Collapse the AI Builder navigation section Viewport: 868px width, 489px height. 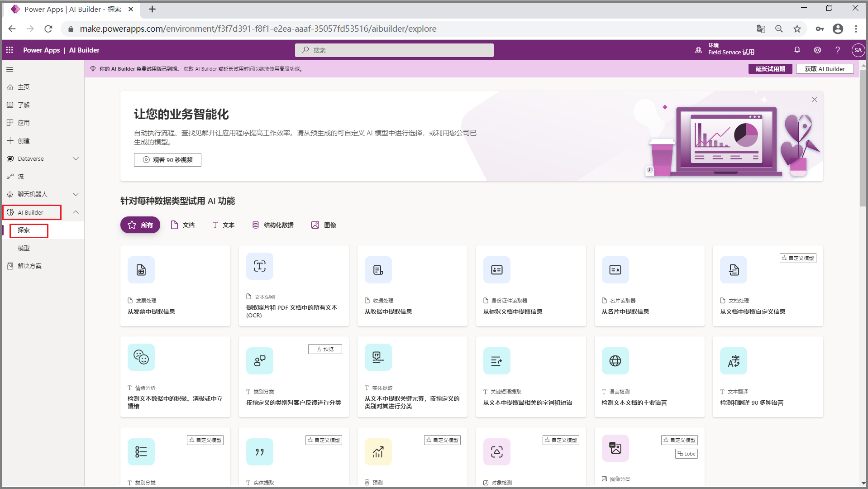pyautogui.click(x=76, y=212)
